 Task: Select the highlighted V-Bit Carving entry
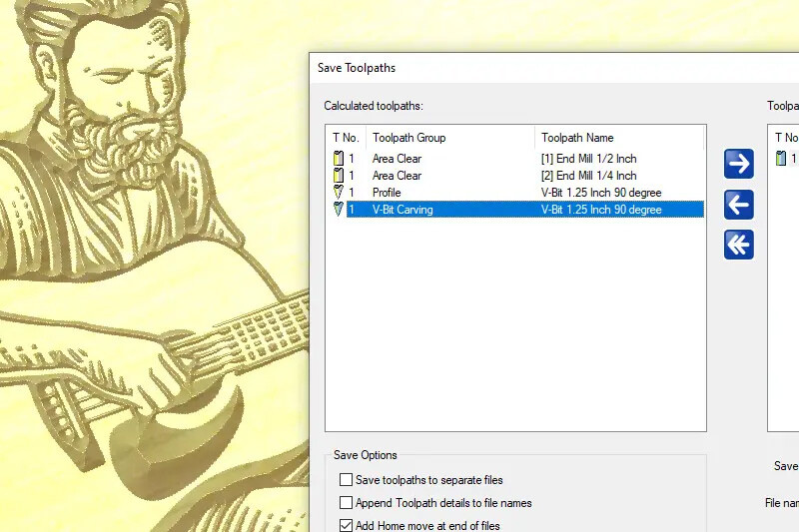click(402, 210)
